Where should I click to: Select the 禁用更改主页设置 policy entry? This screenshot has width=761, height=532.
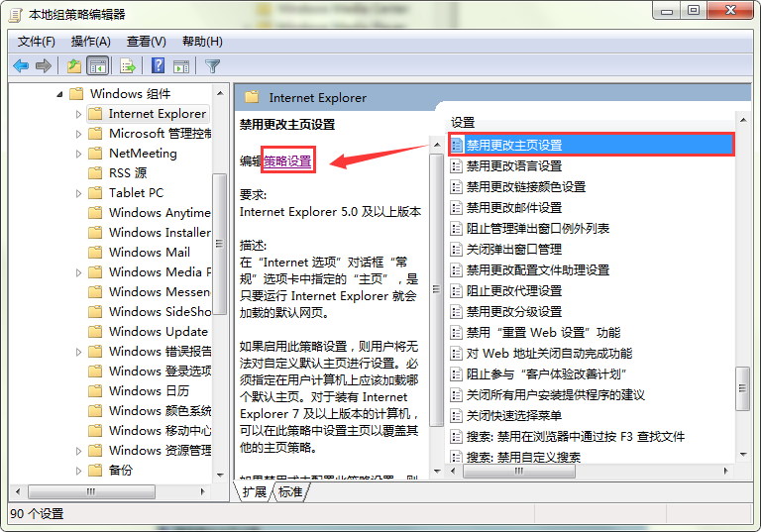coord(514,146)
